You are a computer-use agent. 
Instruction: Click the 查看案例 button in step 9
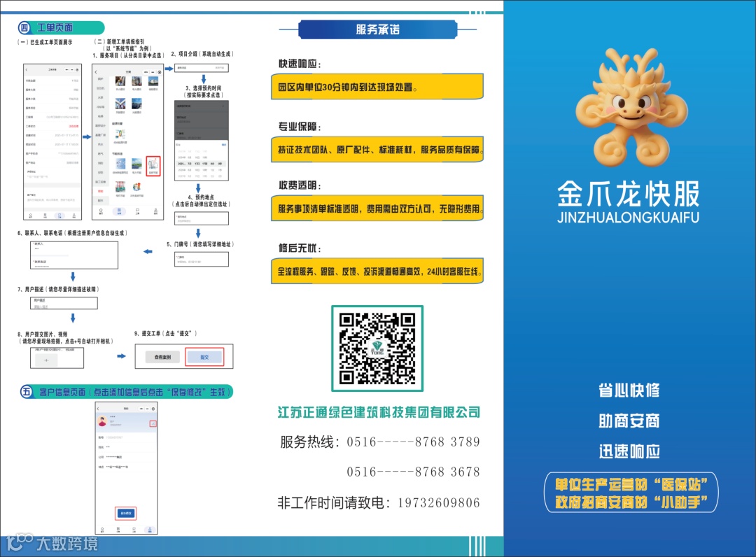(x=162, y=357)
